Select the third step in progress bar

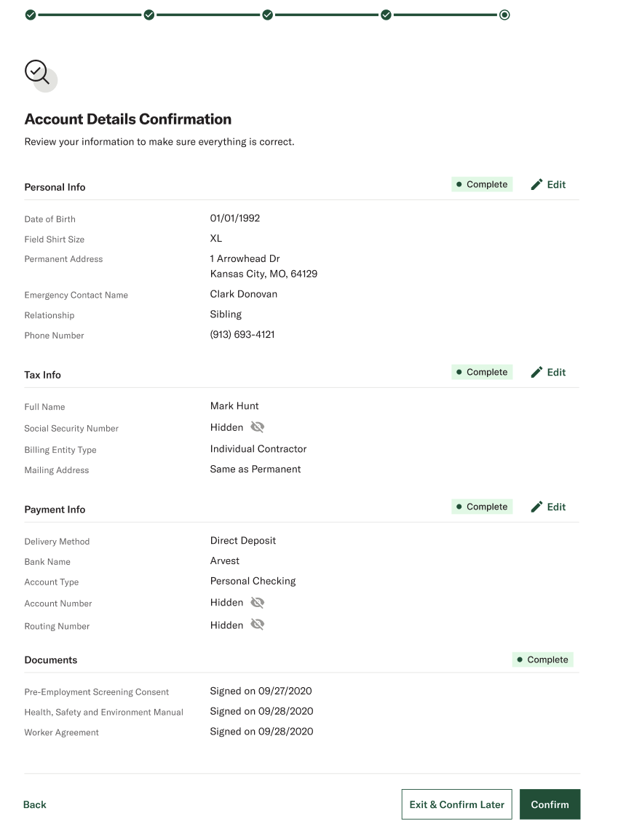[267, 15]
